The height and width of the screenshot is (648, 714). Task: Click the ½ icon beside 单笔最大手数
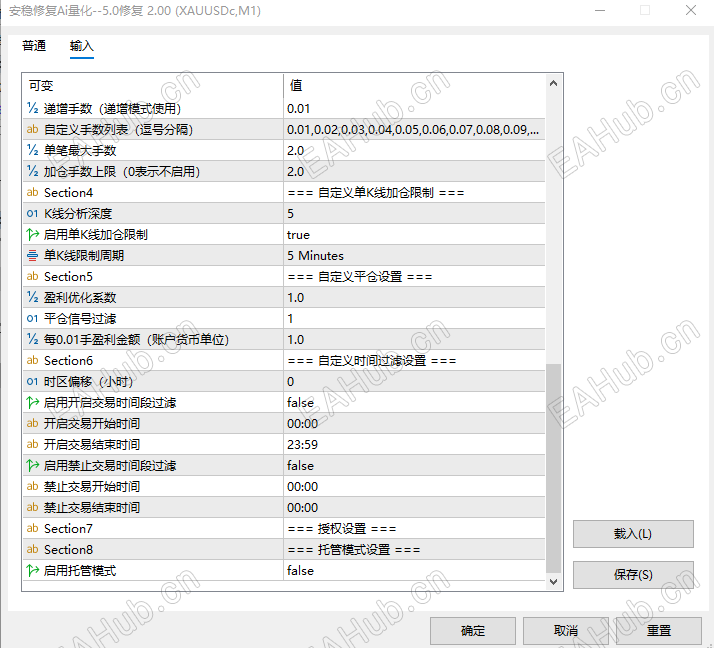32,150
